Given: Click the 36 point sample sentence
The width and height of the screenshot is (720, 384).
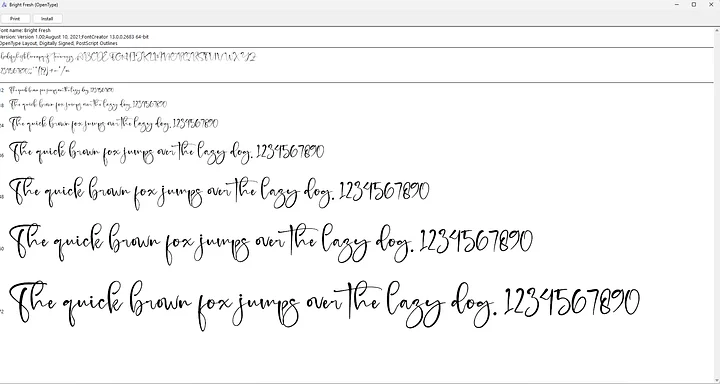Looking at the screenshot, I should (167, 152).
